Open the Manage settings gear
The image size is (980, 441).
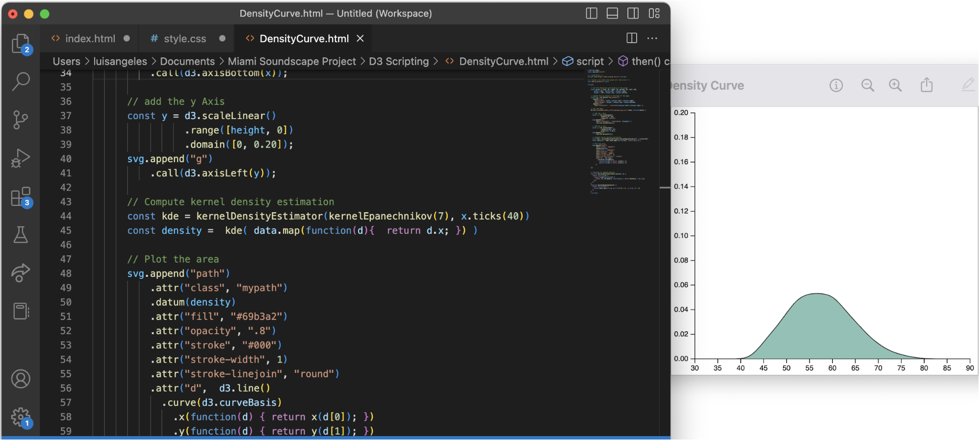pos(21,417)
